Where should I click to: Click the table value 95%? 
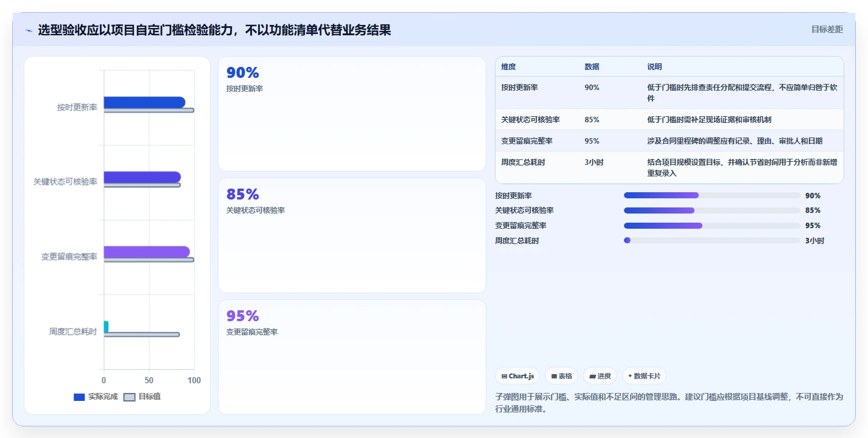592,141
